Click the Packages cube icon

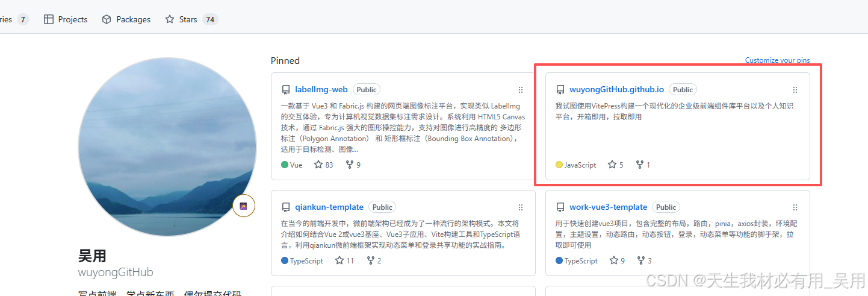107,19
